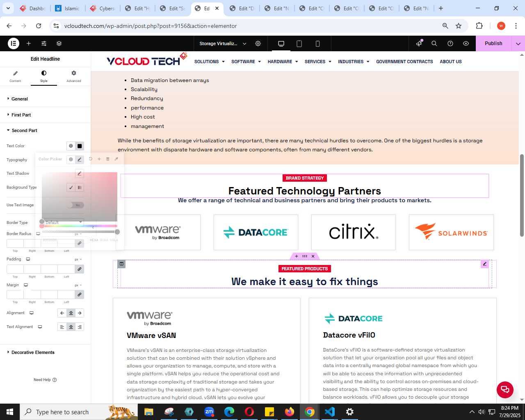Edit Typography with the pencil icon
This screenshot has height=420, width=525.
80,160
